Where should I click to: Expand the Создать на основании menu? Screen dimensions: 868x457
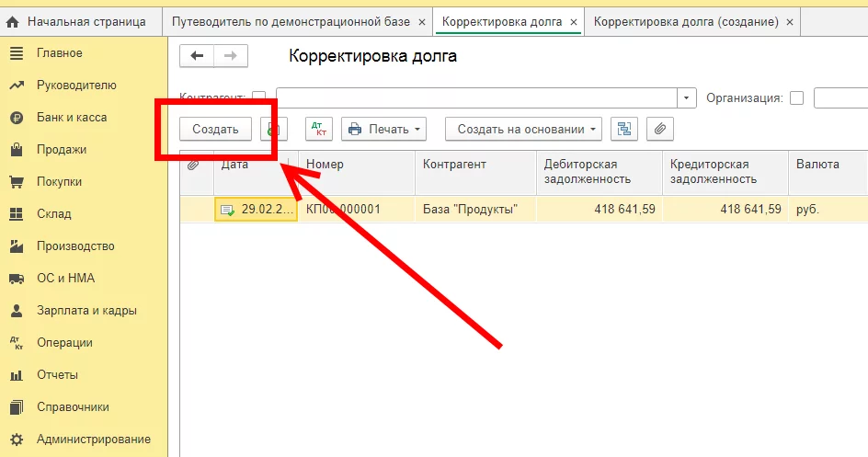(x=523, y=129)
